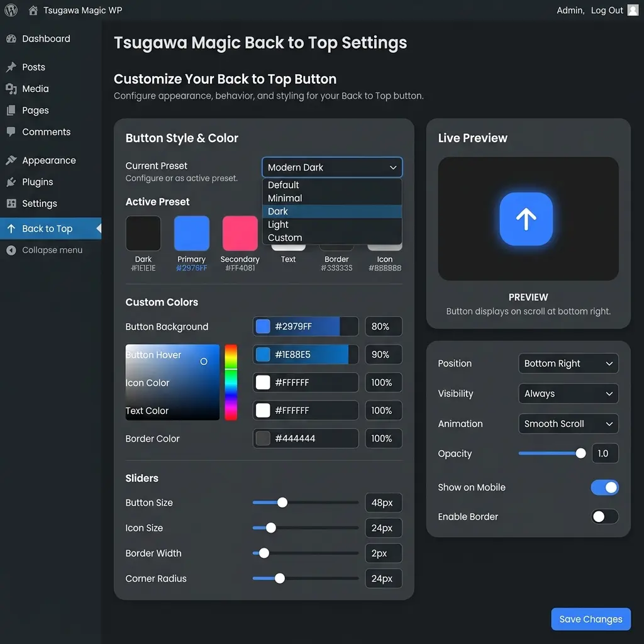Click the Border Color #444444 swatch
The image size is (644, 644).
pos(263,438)
